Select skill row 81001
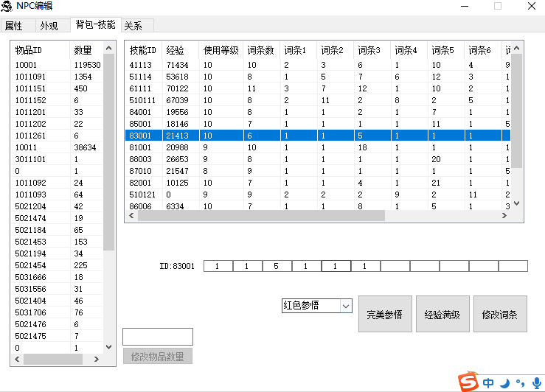Viewport: 545px width, 392px height. (x=318, y=147)
